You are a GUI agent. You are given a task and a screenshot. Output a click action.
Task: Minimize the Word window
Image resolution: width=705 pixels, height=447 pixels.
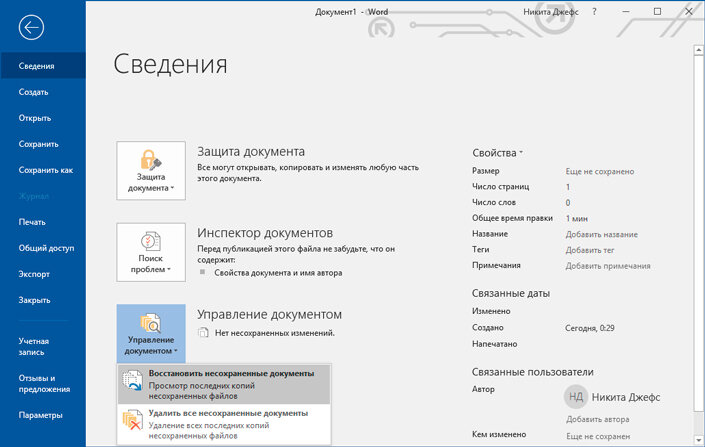tap(626, 12)
